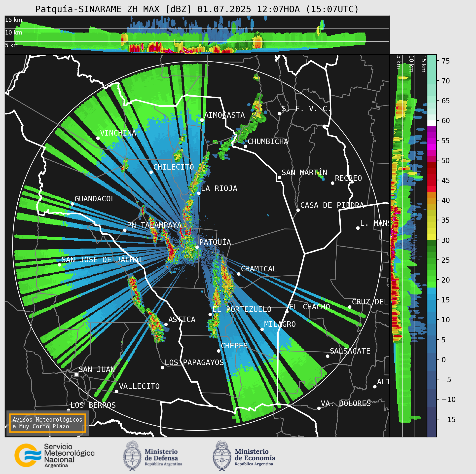
Task: Click the SAN JUAN city label
Action: pyautogui.click(x=97, y=369)
